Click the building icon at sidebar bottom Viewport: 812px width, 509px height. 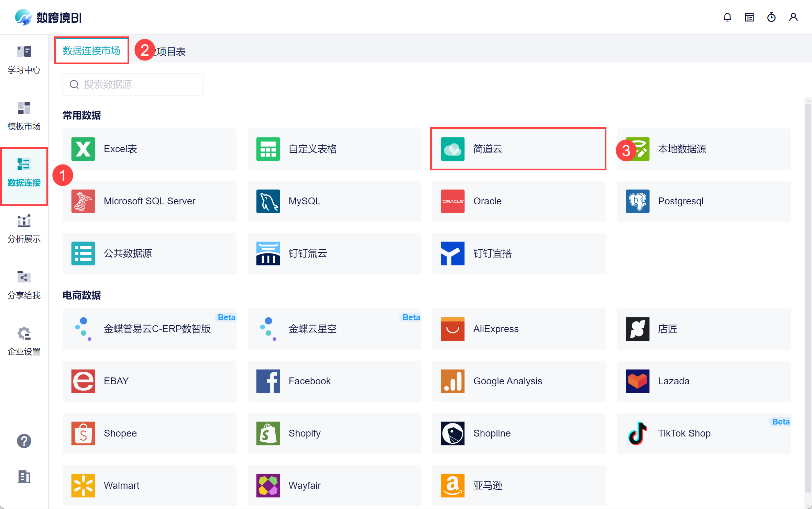(x=24, y=476)
